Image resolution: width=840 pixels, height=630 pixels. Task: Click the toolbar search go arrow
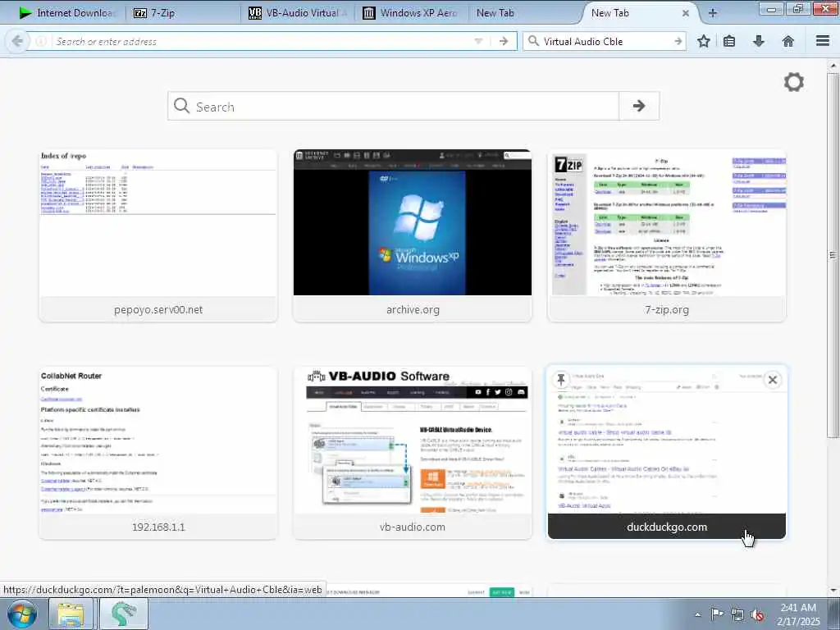(x=678, y=41)
